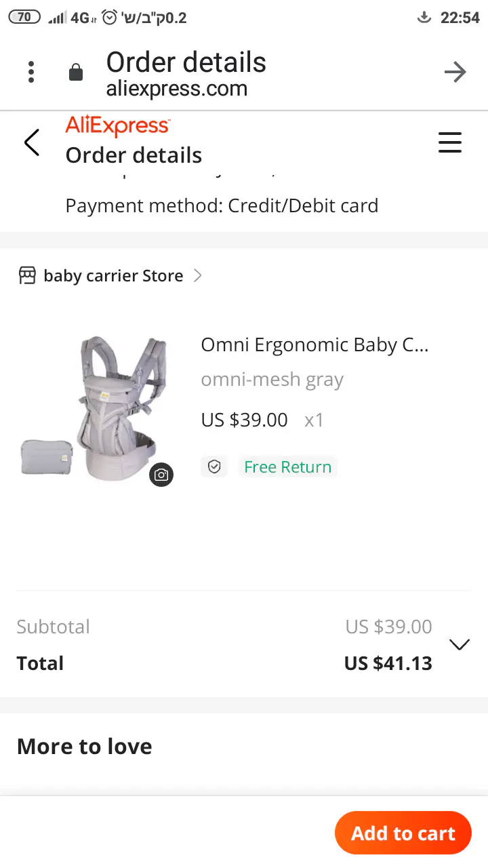Tap the More to love heading
The image size is (488, 868).
[x=84, y=746]
